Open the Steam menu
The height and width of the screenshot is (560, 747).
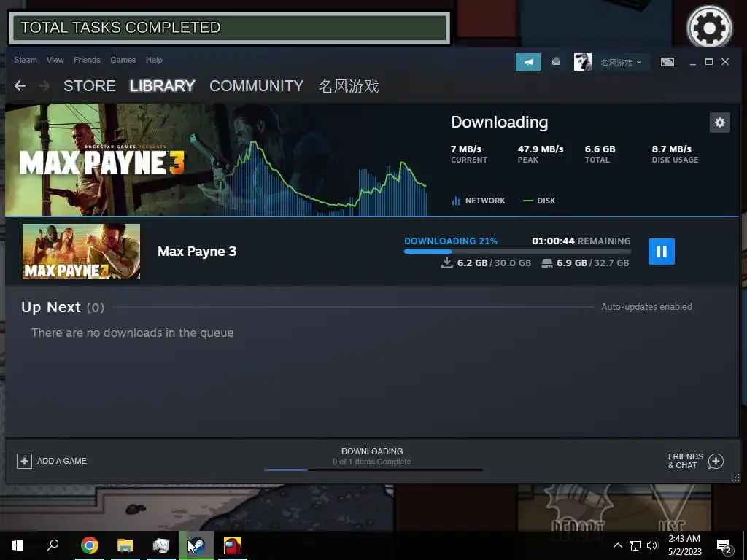coord(26,60)
